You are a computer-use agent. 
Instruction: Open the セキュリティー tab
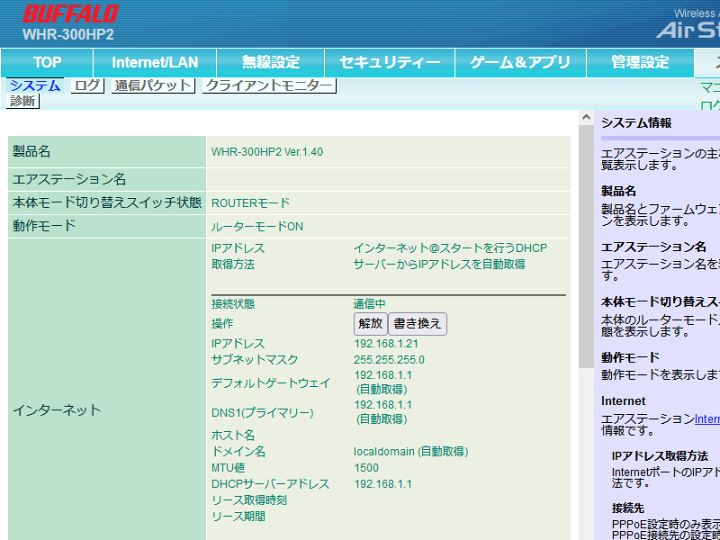coord(389,62)
